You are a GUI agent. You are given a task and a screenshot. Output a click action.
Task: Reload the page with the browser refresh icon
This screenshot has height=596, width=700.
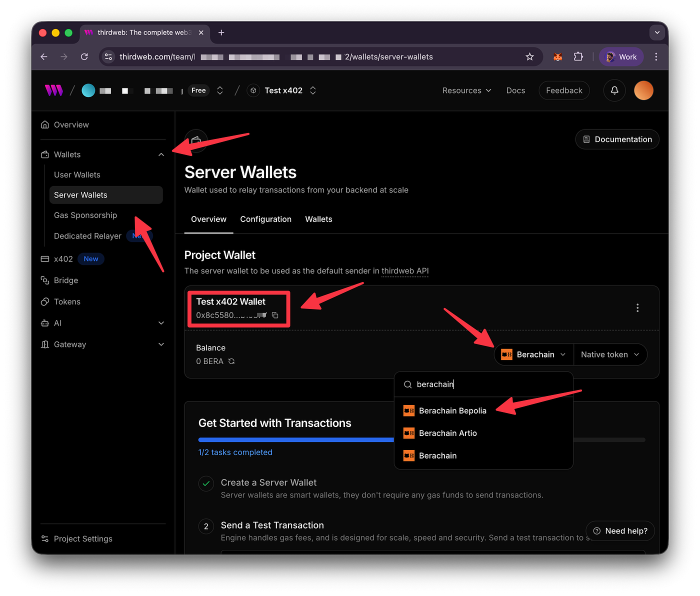coord(84,57)
